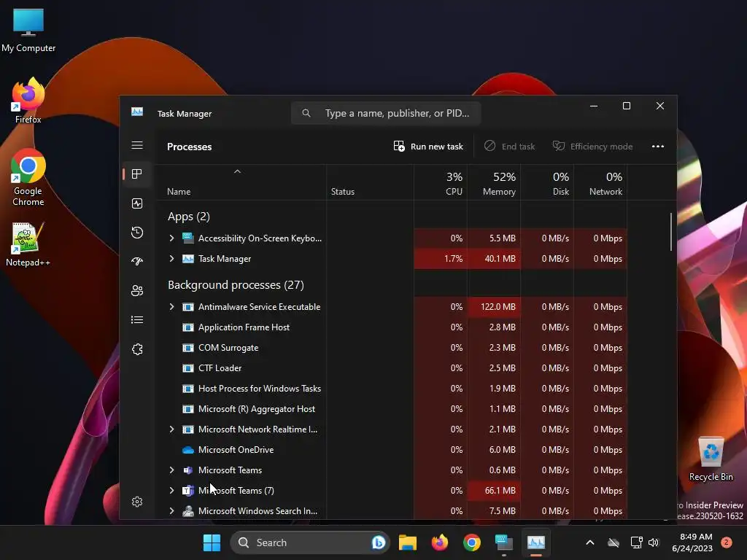
Task: Select the Microsoft OneDrive process
Action: pos(392,449)
